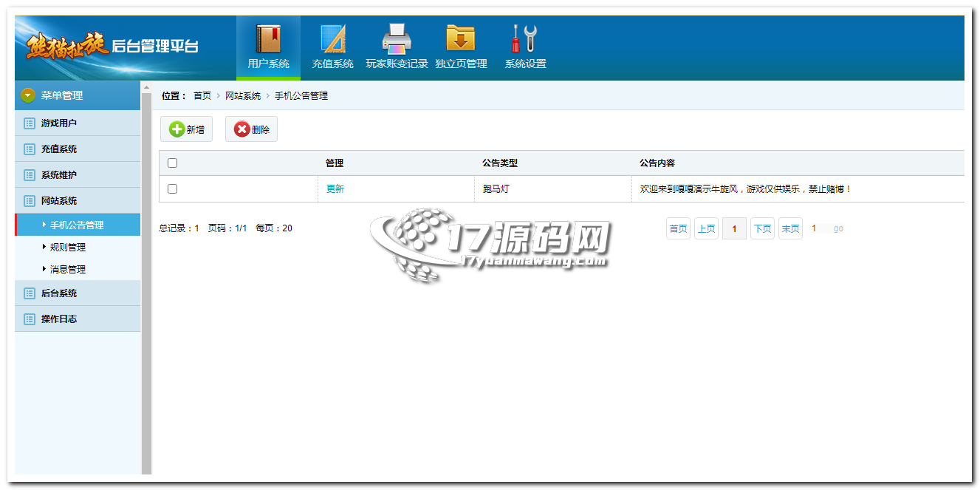Click the page number input field
Viewport: 980px width, 490px height.
tap(819, 229)
